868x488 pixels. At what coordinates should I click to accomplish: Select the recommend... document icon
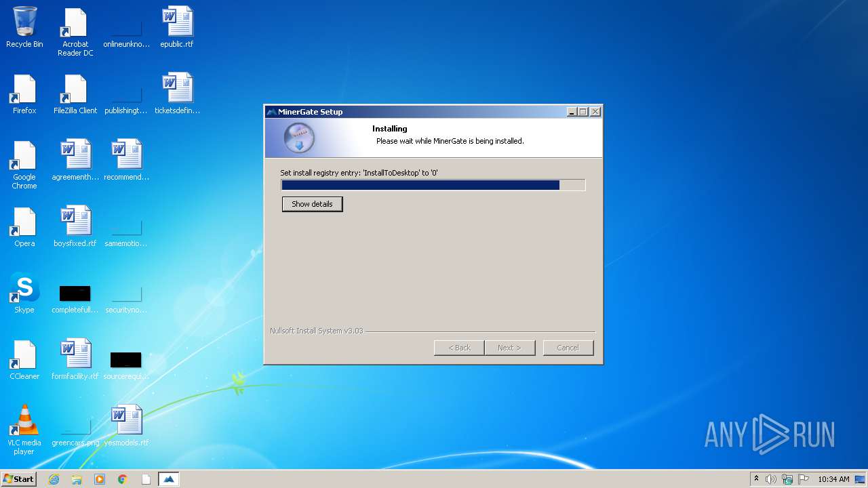[126, 160]
